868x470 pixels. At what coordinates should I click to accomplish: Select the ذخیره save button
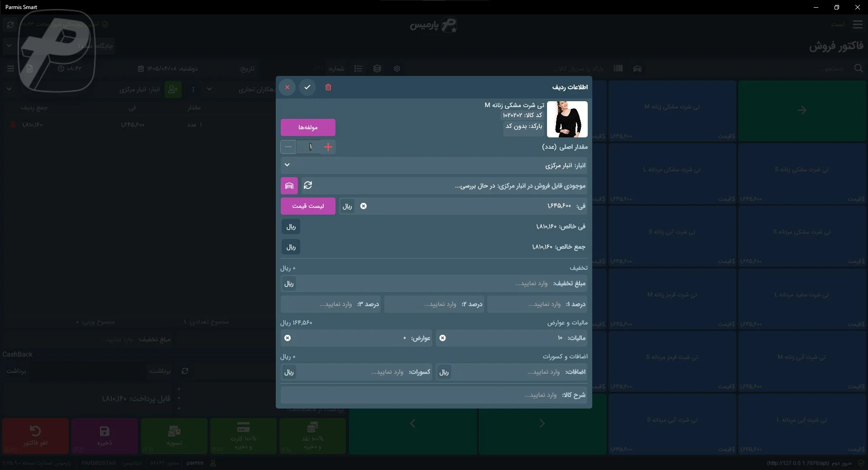[x=104, y=436]
